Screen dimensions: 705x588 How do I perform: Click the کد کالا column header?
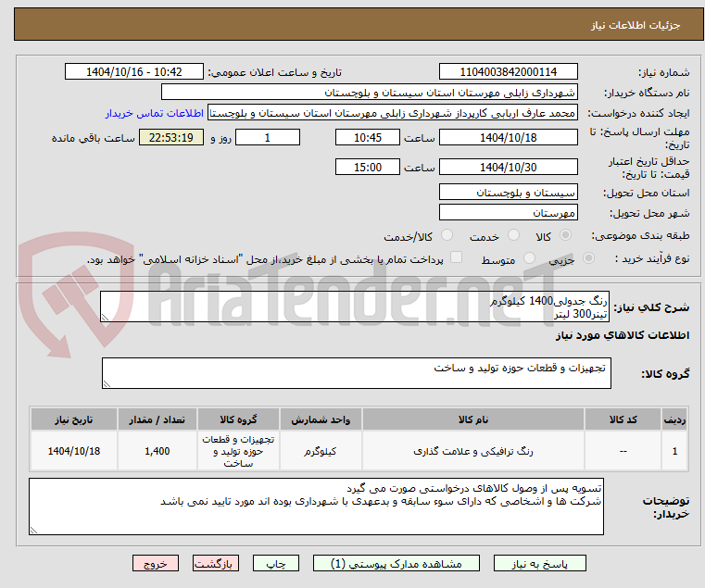(623, 419)
